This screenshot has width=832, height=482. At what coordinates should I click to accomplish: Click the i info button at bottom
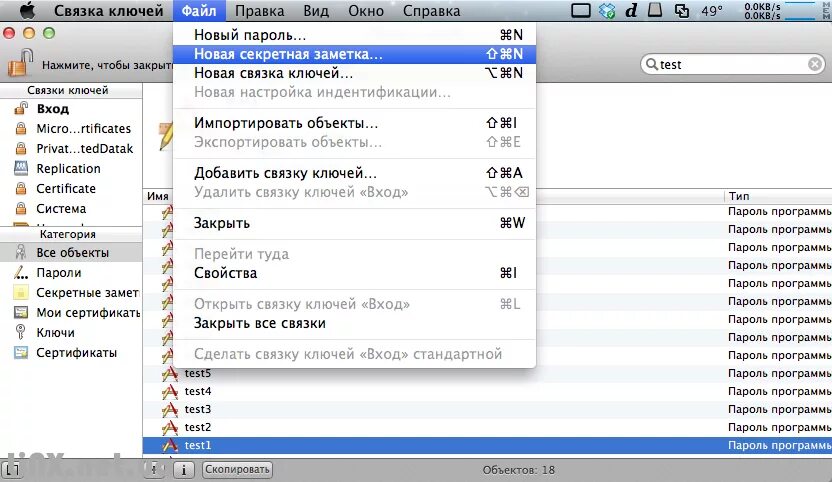[x=184, y=470]
